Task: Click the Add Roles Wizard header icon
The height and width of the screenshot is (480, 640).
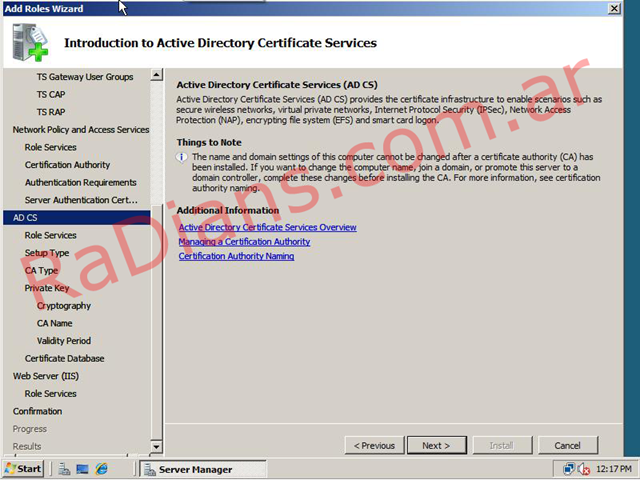Action: pyautogui.click(x=28, y=42)
